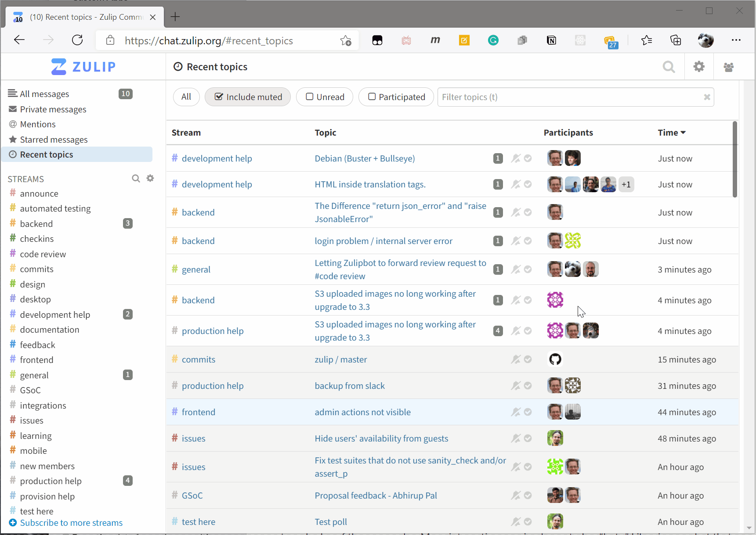Viewport: 756px width, 535px height.
Task: Open the production help stream in sidebar
Action: click(x=51, y=481)
